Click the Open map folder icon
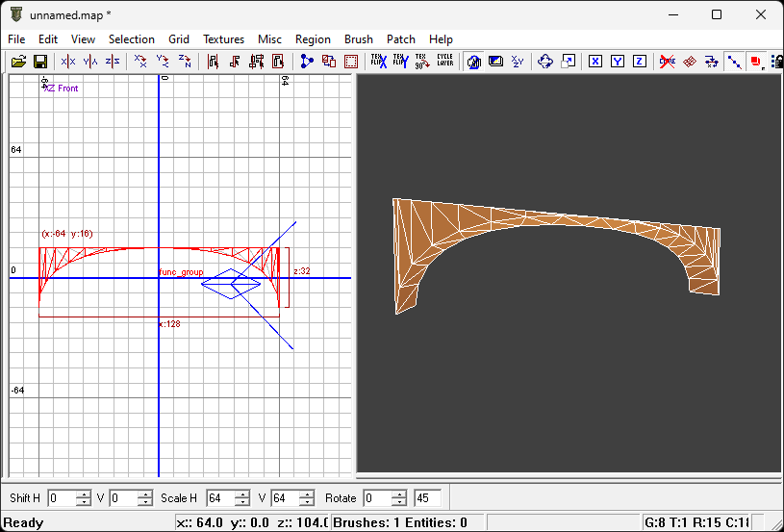Image resolution: width=784 pixels, height=532 pixels. 18,62
